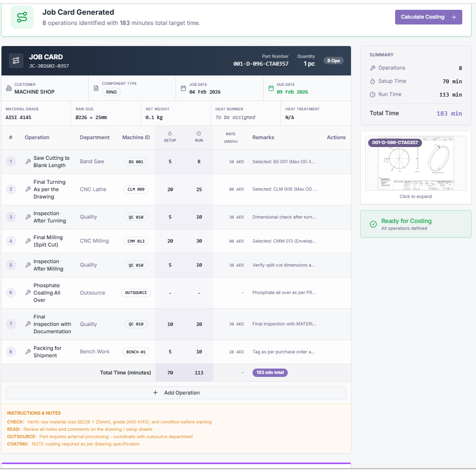Image resolution: width=476 pixels, height=470 pixels.
Task: Click wrench icon for Phosphate Coating operation
Action: (x=28, y=293)
